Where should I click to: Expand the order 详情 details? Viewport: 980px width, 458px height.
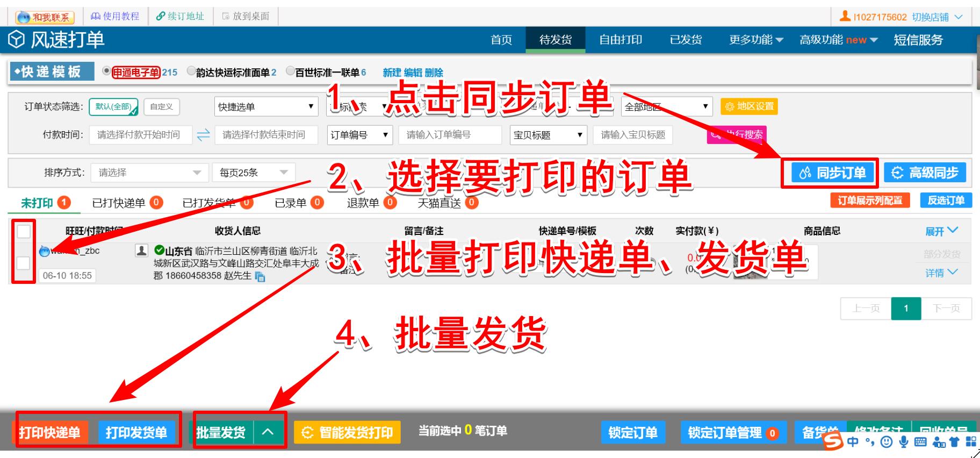[x=941, y=273]
